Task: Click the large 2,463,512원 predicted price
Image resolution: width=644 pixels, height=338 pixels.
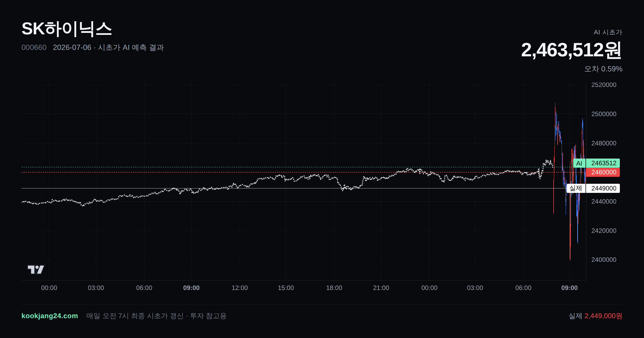Action: pos(572,50)
